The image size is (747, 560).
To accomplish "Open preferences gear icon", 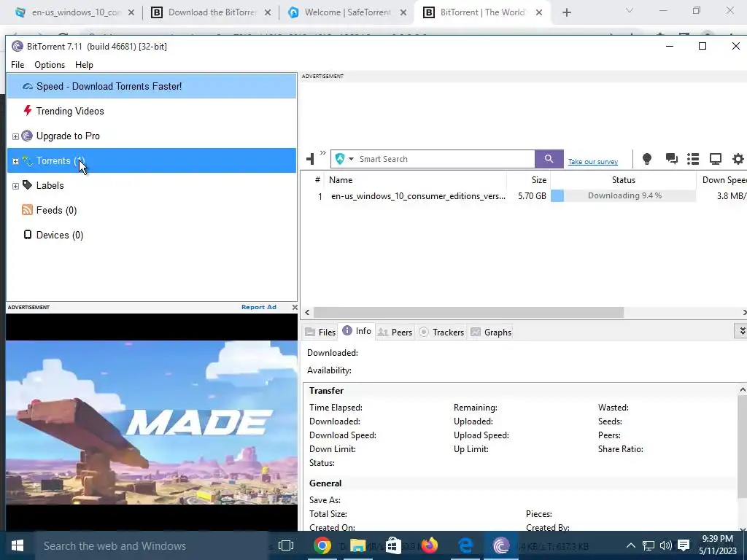I will (x=738, y=158).
